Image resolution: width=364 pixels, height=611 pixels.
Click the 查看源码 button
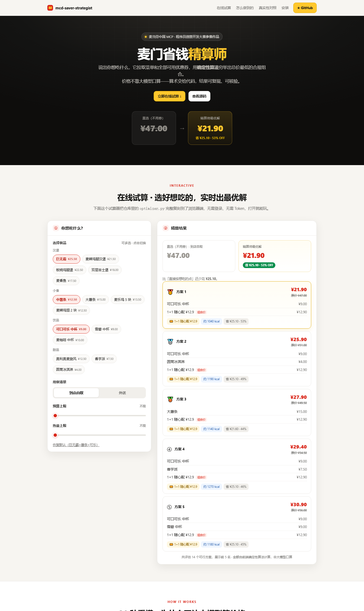(x=199, y=96)
